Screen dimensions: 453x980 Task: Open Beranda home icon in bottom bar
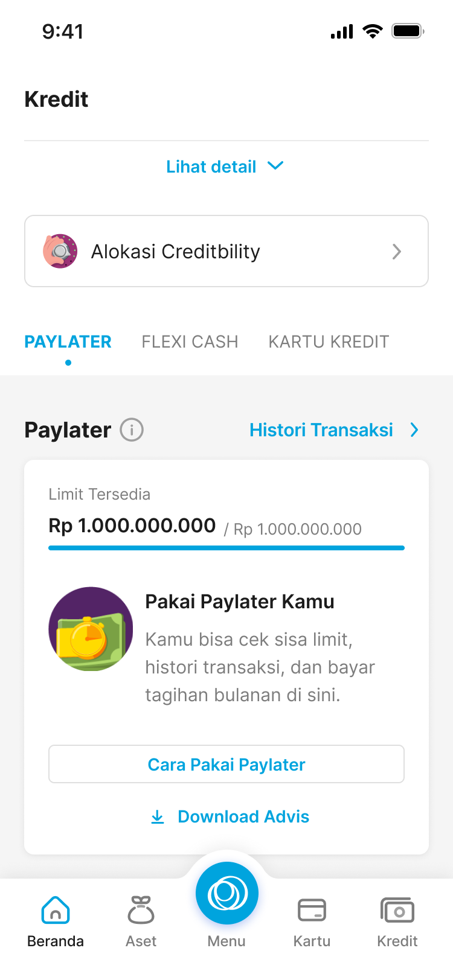point(56,910)
